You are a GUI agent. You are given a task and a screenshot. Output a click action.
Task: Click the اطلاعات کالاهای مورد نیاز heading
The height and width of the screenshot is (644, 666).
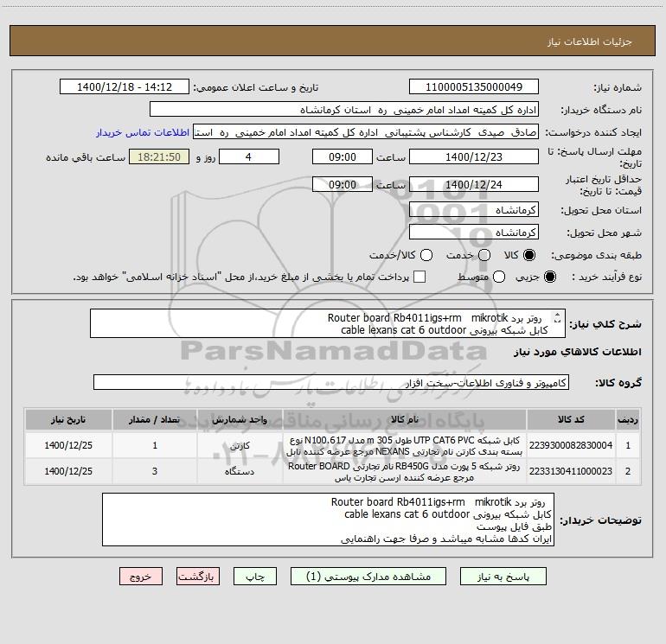[x=578, y=352]
